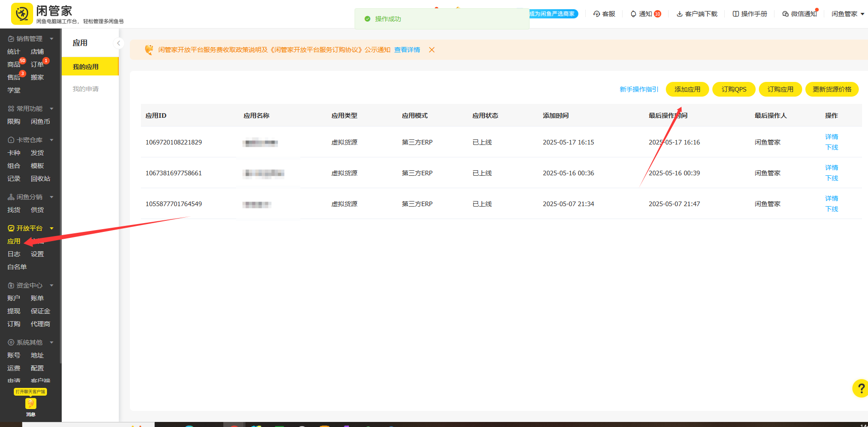Collapse the 销售管理 sidebar section
Viewport: 868px width, 427px height.
(x=51, y=38)
